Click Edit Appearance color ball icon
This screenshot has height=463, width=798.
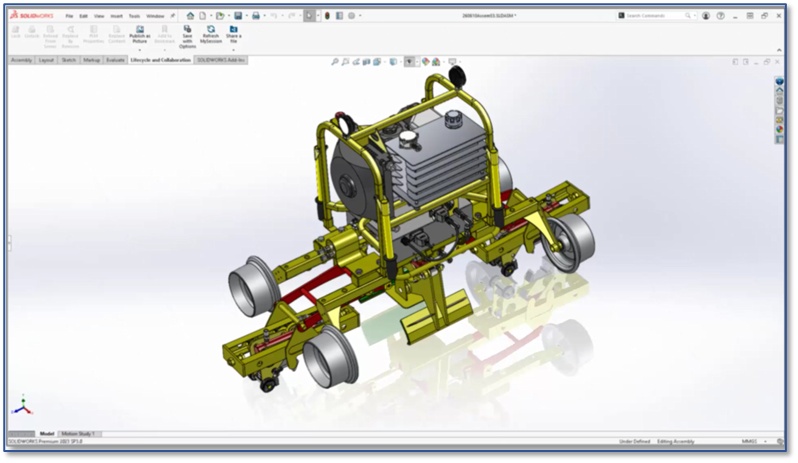coord(425,62)
